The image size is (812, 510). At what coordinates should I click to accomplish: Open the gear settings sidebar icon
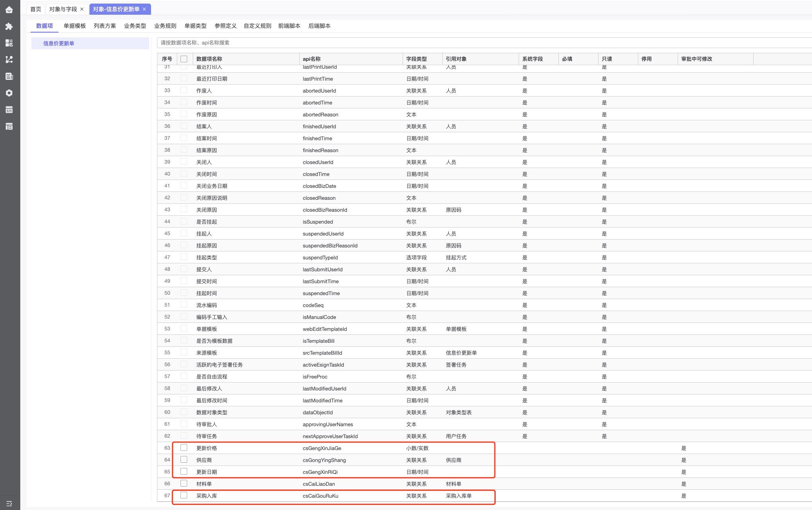click(x=9, y=93)
